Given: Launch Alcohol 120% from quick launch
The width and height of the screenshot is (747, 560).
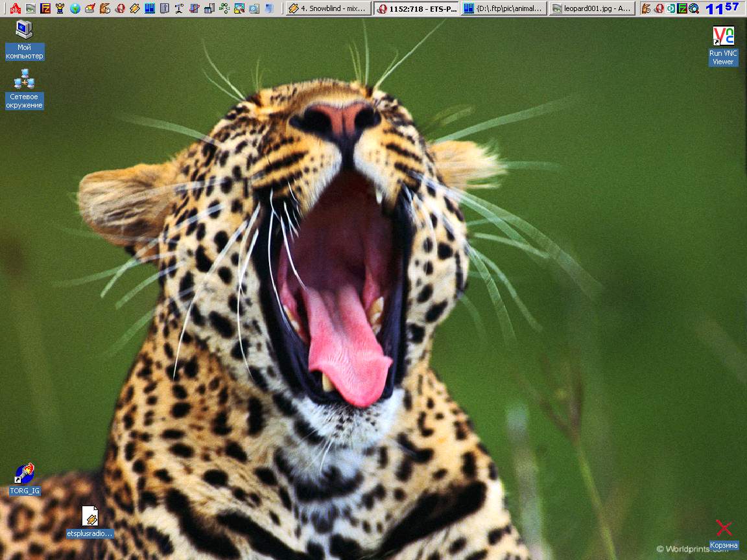Looking at the screenshot, I should [x=16, y=8].
